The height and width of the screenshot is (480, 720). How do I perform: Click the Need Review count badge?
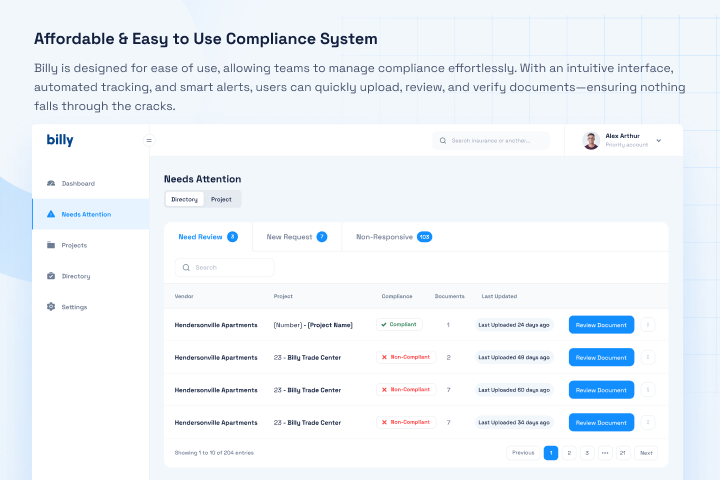[232, 237]
